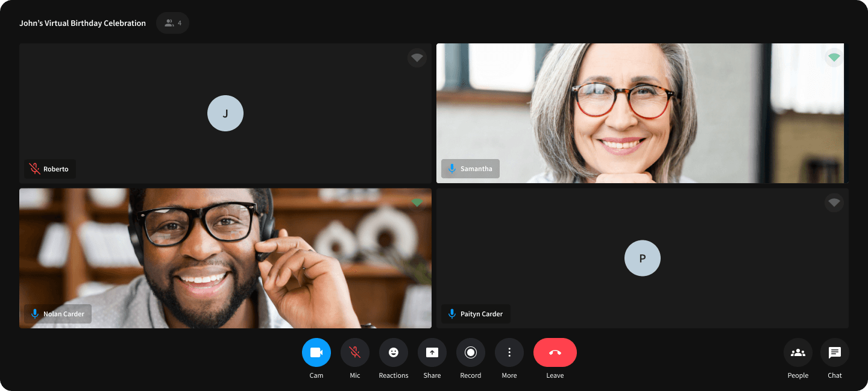Click Paityn Carder's avatar circle
The height and width of the screenshot is (391, 868).
(x=642, y=258)
